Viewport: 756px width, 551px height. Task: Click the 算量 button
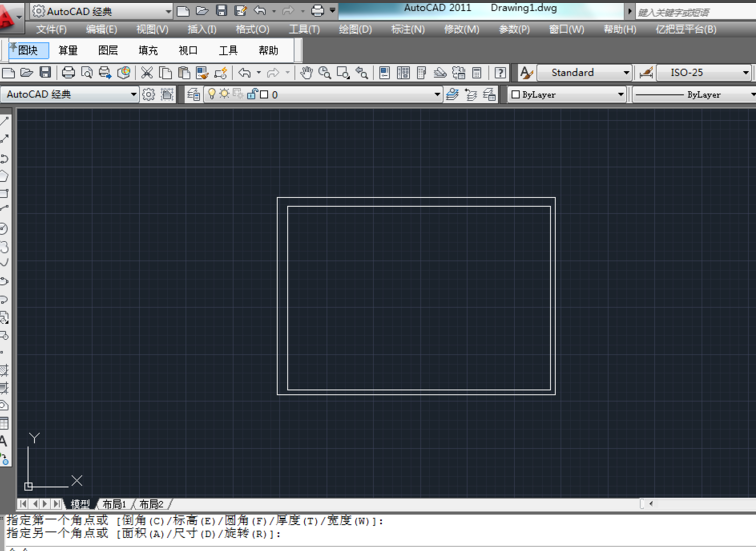(68, 50)
